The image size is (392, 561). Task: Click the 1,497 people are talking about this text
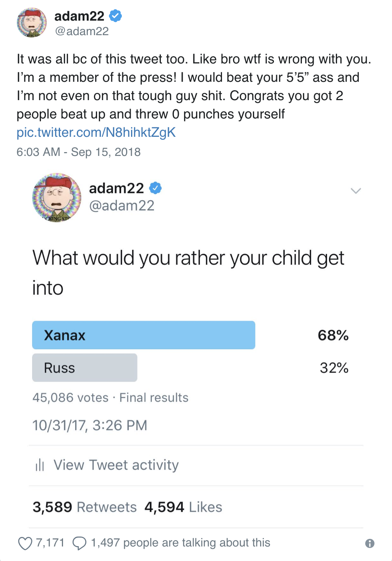pyautogui.click(x=180, y=542)
